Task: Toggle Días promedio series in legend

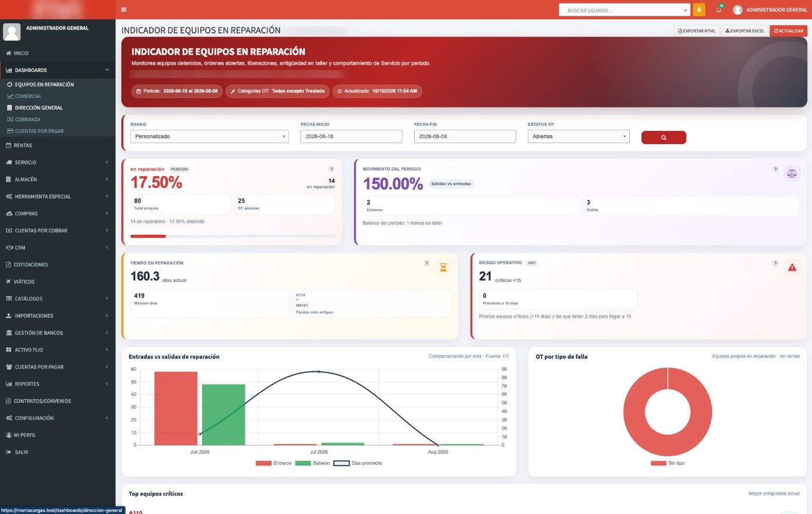Action: point(358,464)
